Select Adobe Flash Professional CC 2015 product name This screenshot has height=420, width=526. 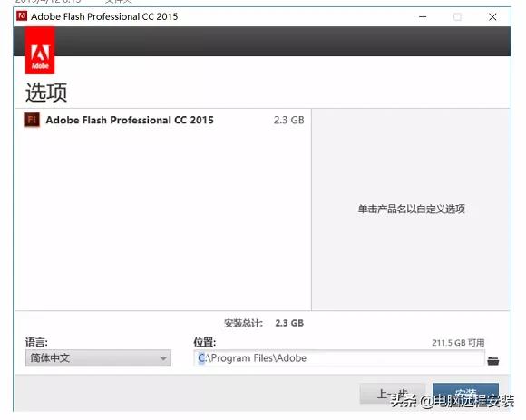pyautogui.click(x=130, y=120)
